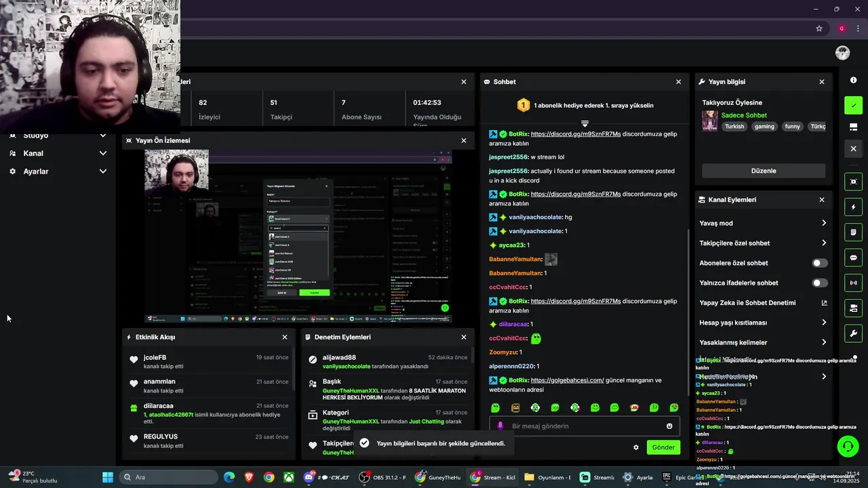Open the green headset support button

point(848,446)
